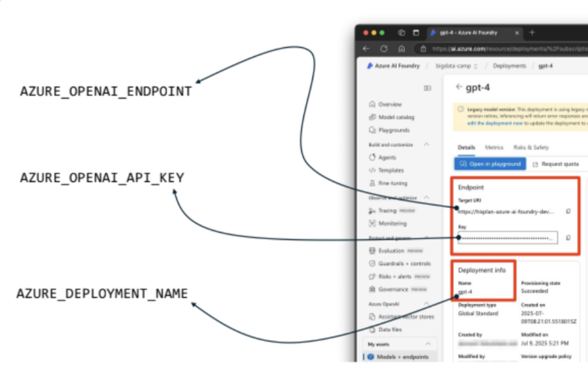The height and width of the screenshot is (392, 588).
Task: Open a new browser tab with plus
Action: click(532, 33)
